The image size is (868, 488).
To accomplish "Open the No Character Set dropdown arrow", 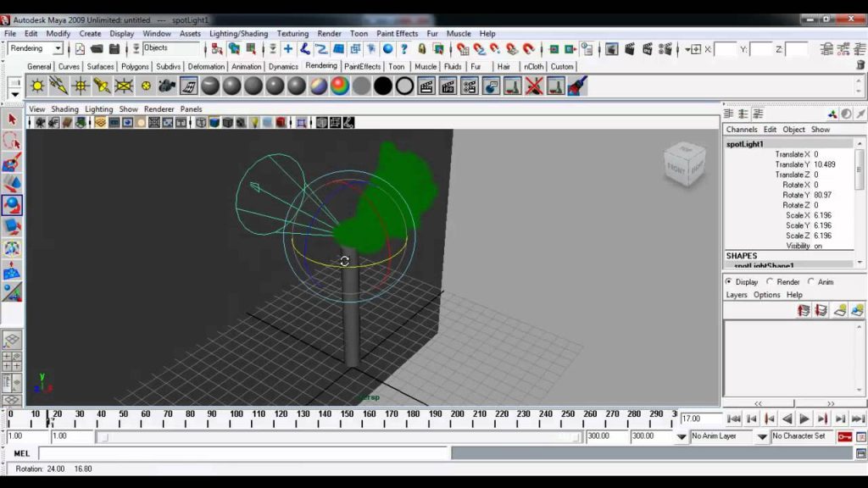I will click(x=762, y=436).
